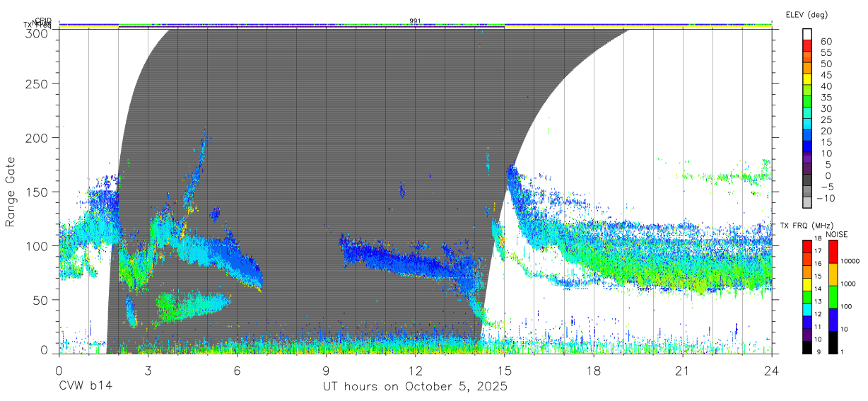Image resolution: width=868 pixels, height=401 pixels.
Task: Pick the red ELEV swatch between 55 and 60
Action: (808, 47)
